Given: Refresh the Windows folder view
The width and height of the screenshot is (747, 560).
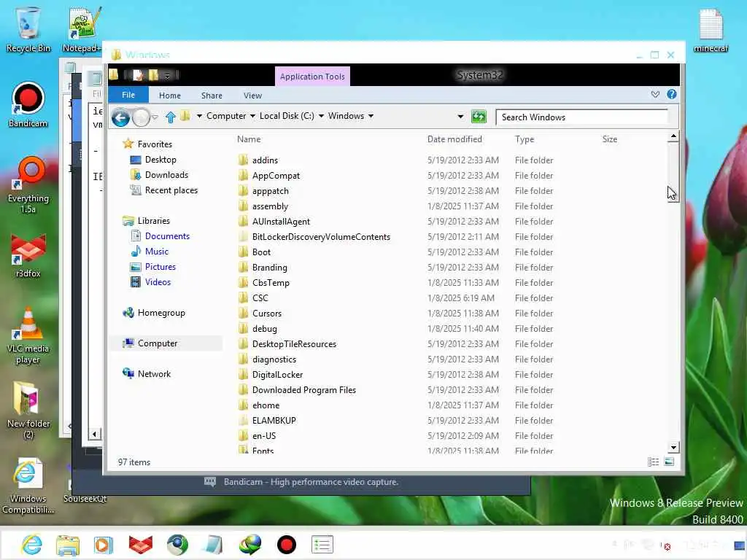Looking at the screenshot, I should pos(479,116).
